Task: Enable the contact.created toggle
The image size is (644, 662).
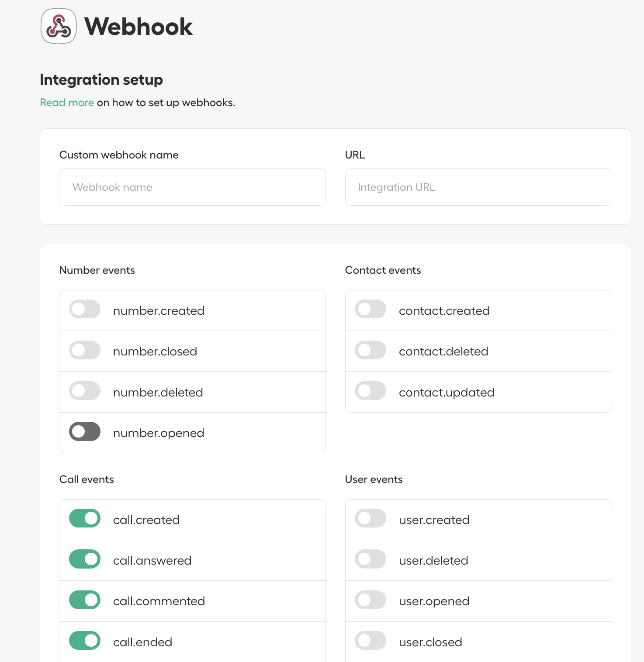Action: (370, 309)
